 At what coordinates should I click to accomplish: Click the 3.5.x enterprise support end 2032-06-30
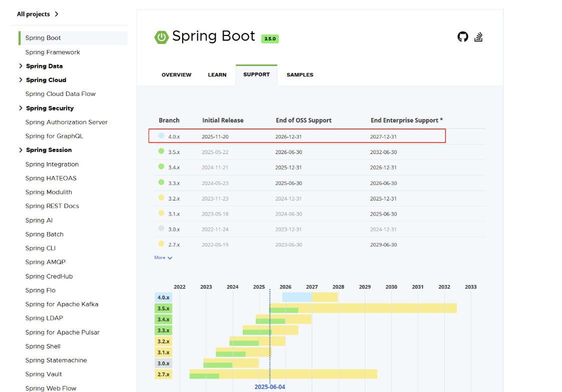click(x=383, y=152)
